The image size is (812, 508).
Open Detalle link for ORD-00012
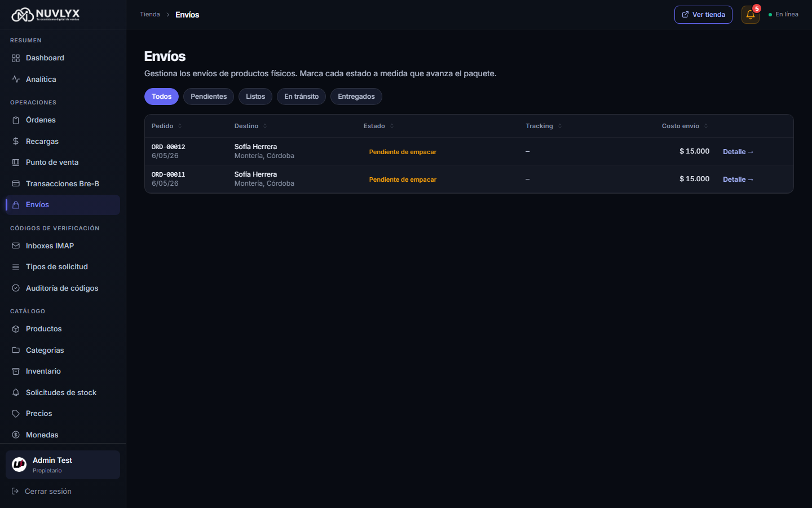point(738,152)
